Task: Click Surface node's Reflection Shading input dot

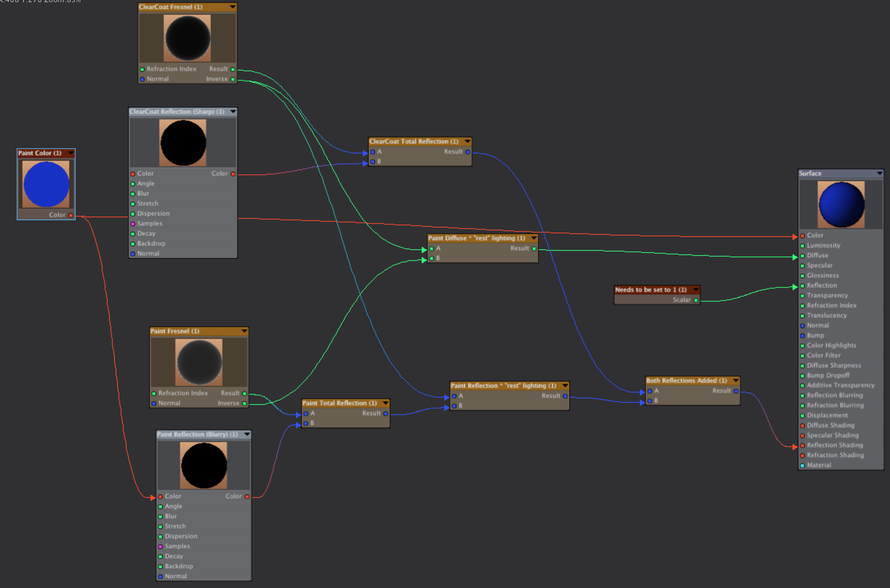Action: (x=802, y=446)
